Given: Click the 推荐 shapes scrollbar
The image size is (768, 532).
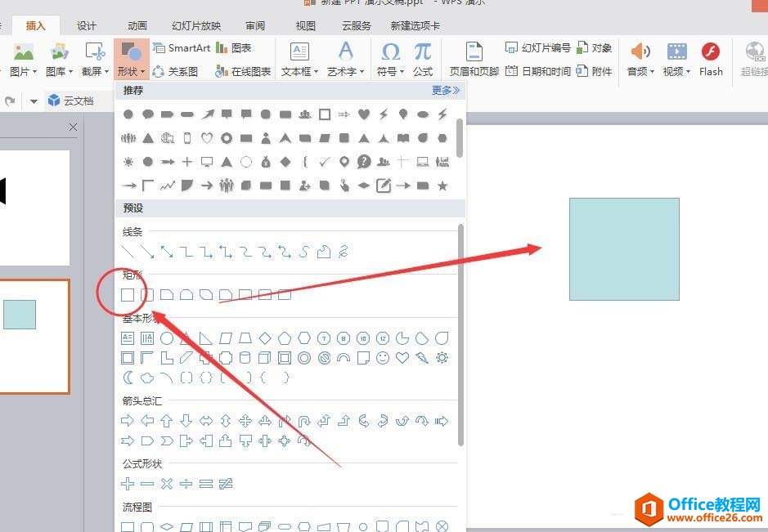Looking at the screenshot, I should (460, 138).
